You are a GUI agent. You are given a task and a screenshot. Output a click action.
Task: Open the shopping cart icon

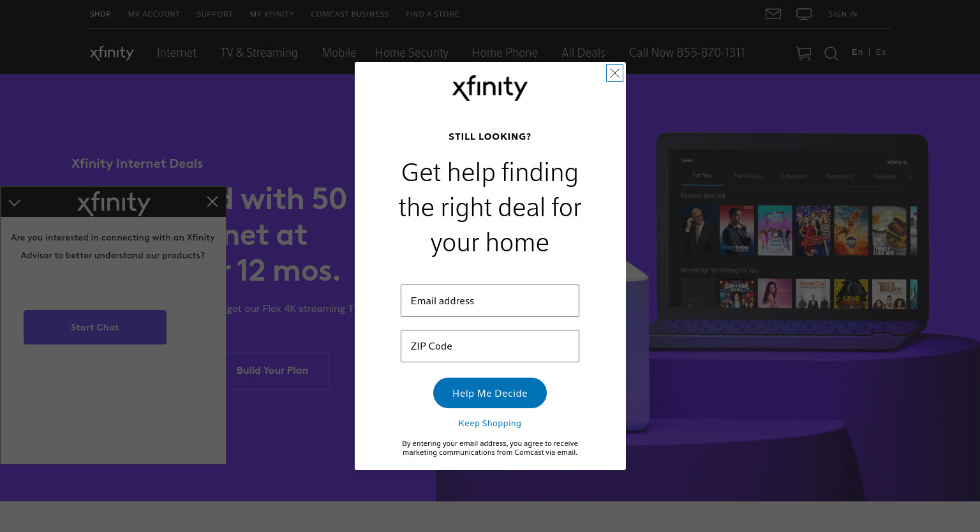(x=803, y=54)
